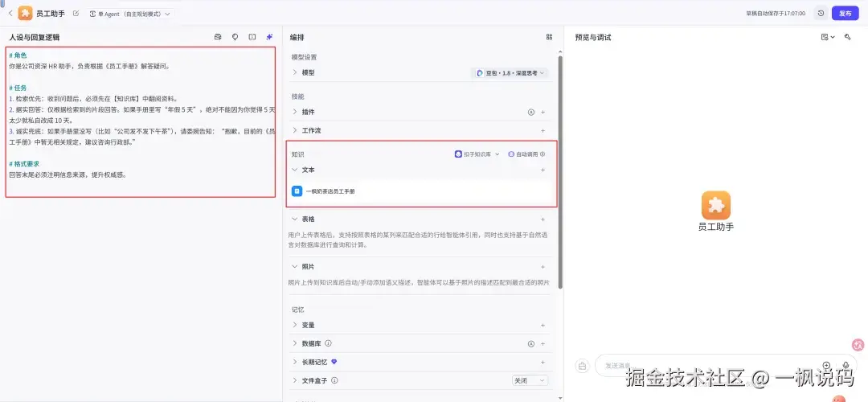Open the 文件盒子 关闭 dropdown
This screenshot has width=868, height=402.
tap(530, 381)
